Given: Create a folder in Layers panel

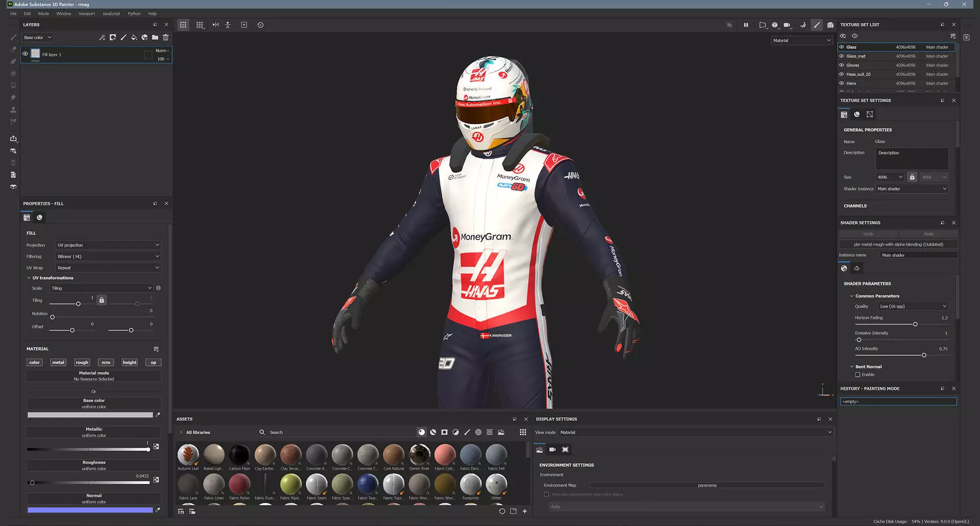Looking at the screenshot, I should pyautogui.click(x=155, y=37).
